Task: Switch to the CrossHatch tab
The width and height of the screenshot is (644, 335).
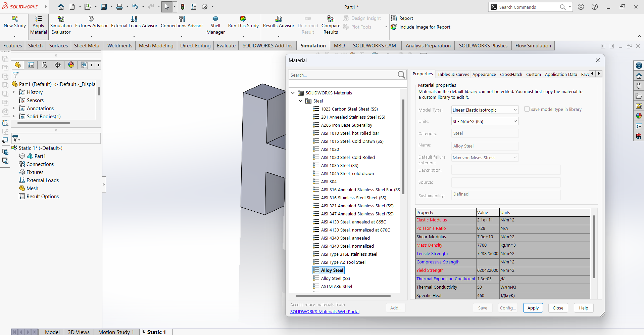Action: click(x=511, y=74)
